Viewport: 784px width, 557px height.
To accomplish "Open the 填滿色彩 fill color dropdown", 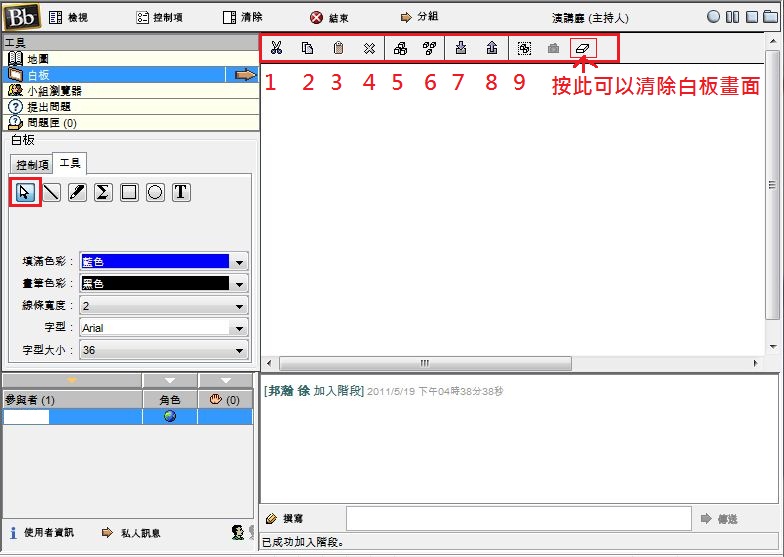I will [240, 262].
